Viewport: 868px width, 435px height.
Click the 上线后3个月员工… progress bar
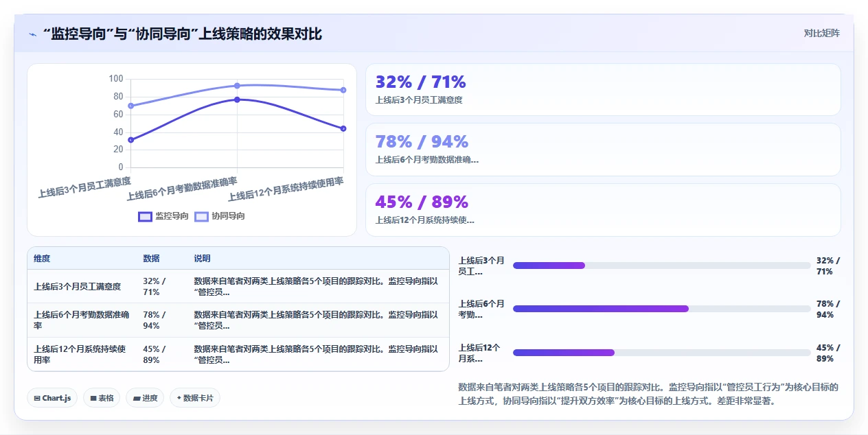coord(662,266)
